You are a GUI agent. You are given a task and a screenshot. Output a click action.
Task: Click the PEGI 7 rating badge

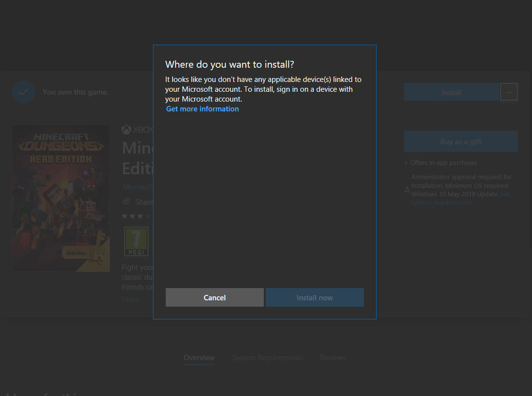pos(136,241)
